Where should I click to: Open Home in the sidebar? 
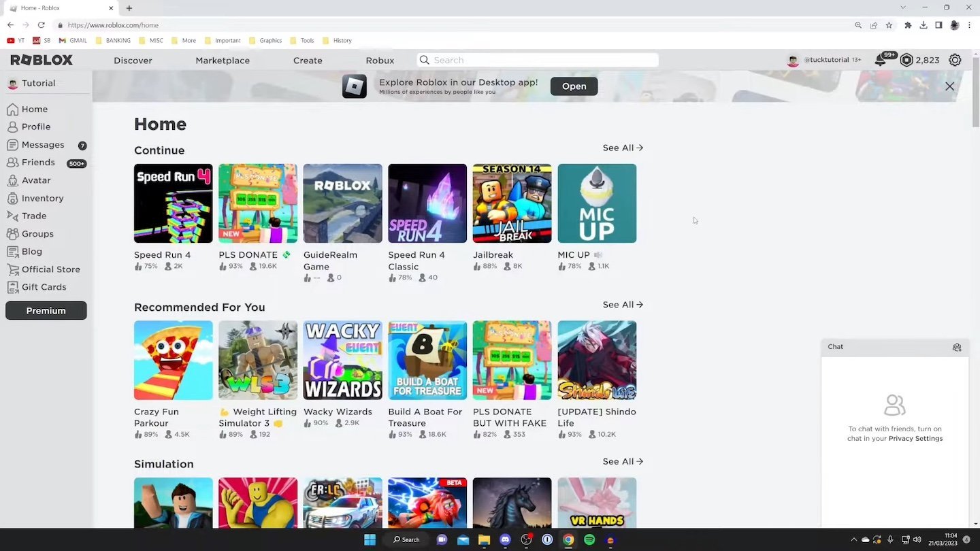[27, 109]
